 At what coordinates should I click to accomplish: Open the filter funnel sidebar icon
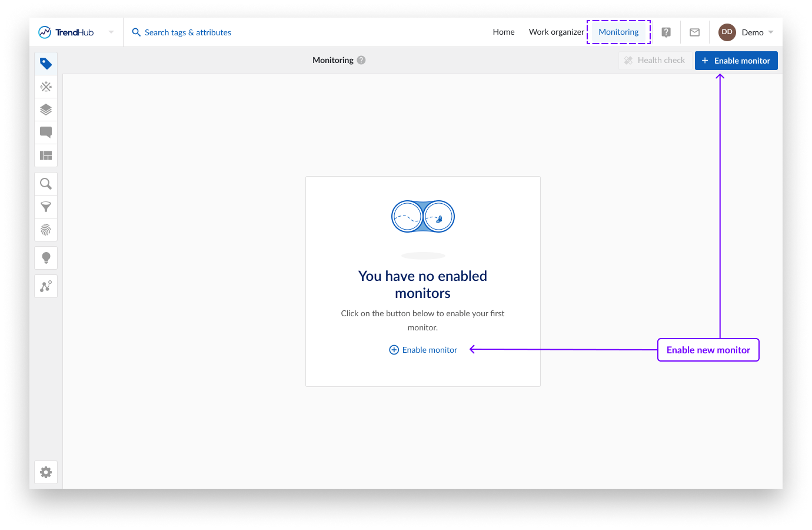(x=46, y=207)
